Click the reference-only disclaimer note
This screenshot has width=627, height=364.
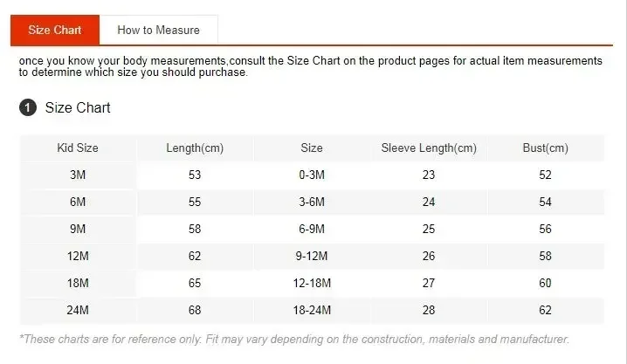(x=294, y=339)
